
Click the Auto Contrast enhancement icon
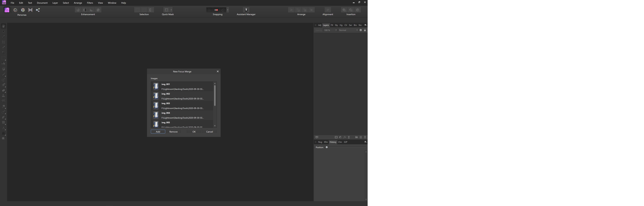(85, 10)
